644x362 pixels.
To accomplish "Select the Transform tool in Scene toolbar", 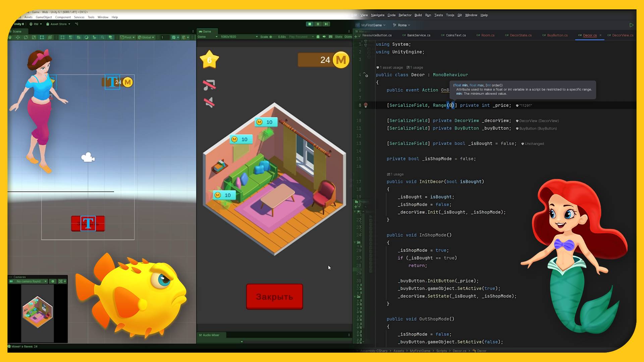I will tap(50, 37).
